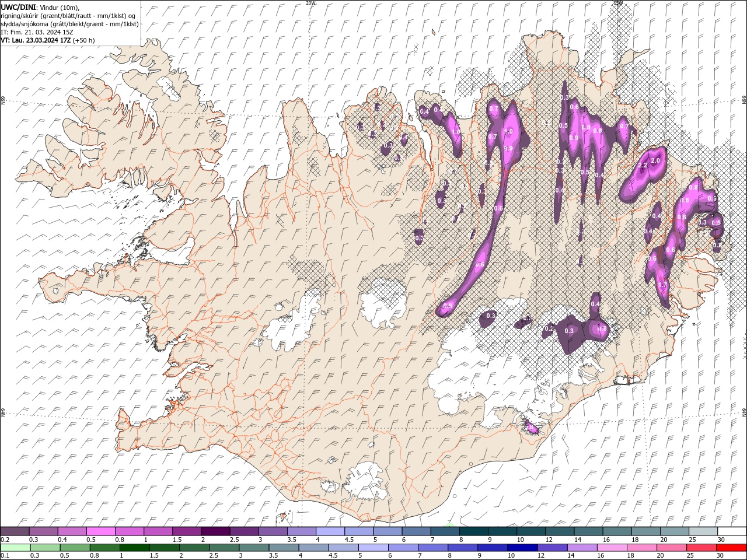Click the "1.7" snowfall value in the east

(x=662, y=285)
